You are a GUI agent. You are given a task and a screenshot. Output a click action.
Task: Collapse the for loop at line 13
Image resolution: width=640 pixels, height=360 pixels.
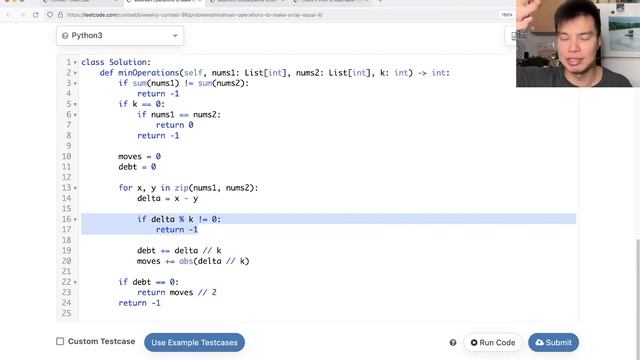click(75, 188)
